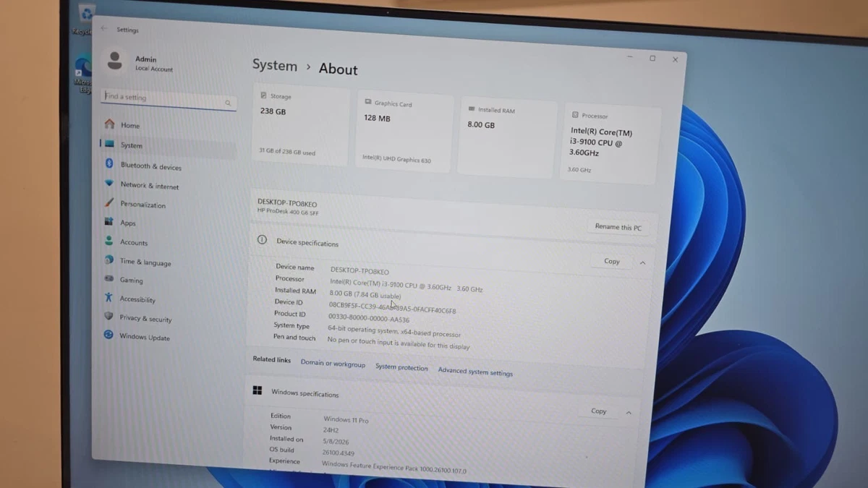Image resolution: width=868 pixels, height=488 pixels.
Task: Click the Admin profile avatar
Action: click(x=115, y=62)
